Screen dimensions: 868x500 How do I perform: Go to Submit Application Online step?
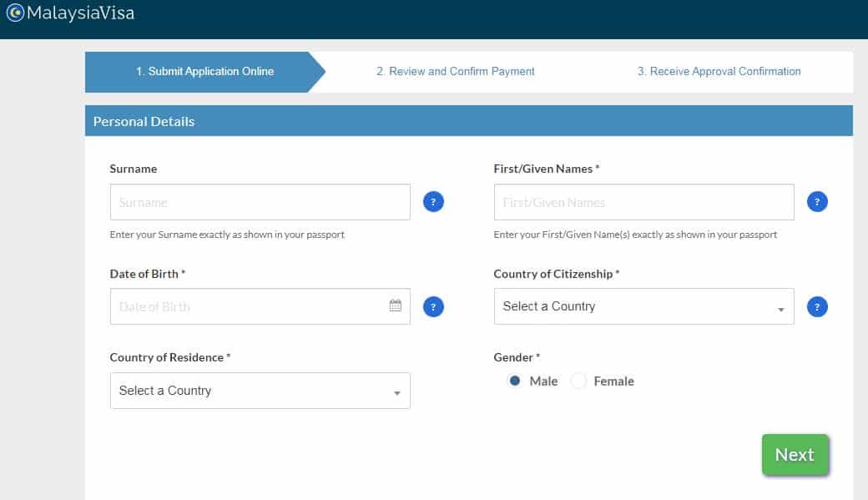pos(204,72)
